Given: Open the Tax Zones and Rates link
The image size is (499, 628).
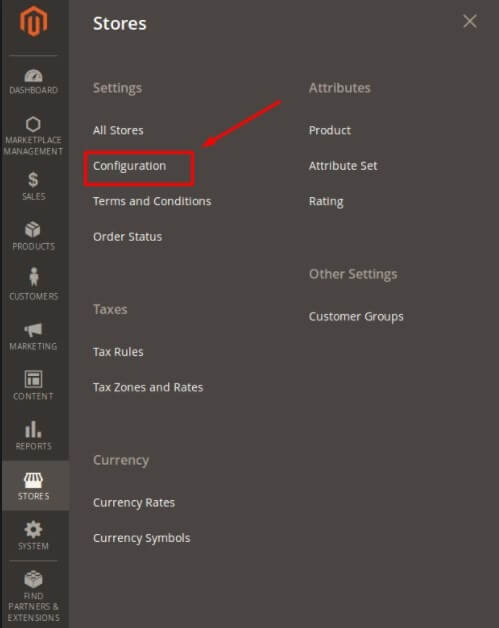Looking at the screenshot, I should tap(148, 387).
